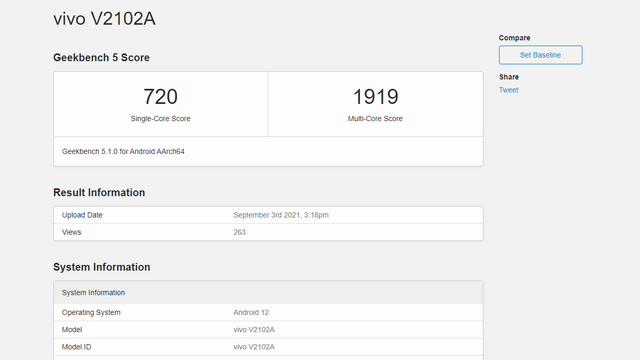The width and height of the screenshot is (640, 360).
Task: Select the multi-core score 1919
Action: 375,97
